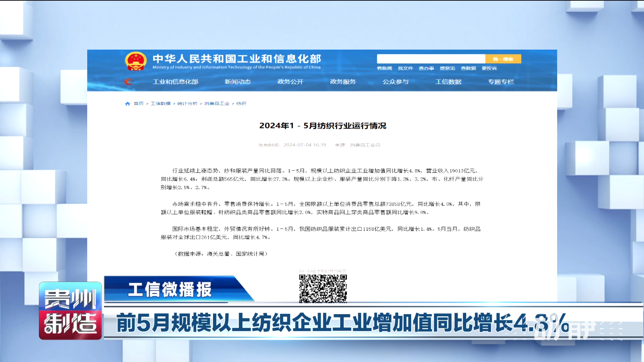Click the 找文件 quick link
Viewport: 644px width, 362px height.
click(x=405, y=68)
